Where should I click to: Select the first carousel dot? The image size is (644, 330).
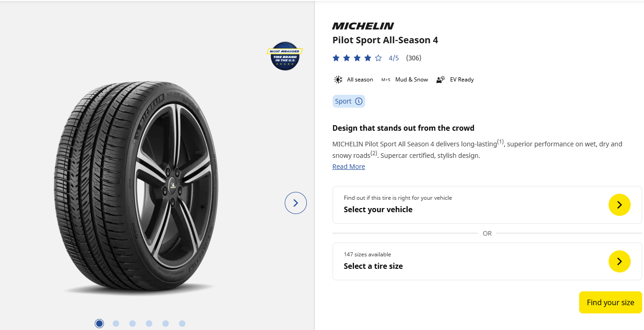99,324
